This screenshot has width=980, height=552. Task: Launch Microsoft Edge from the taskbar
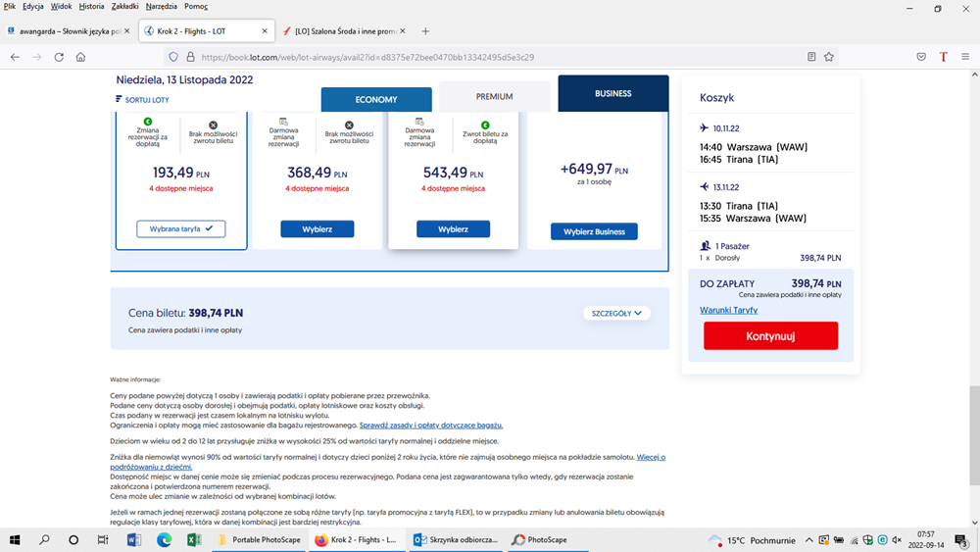[x=164, y=539]
